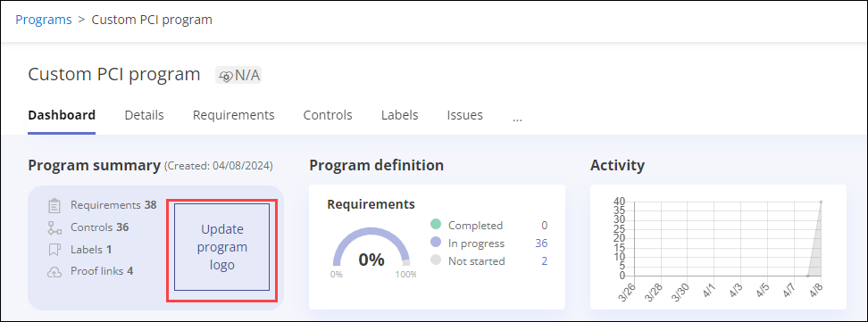Click the Proof links cloud icon
This screenshot has width=868, height=322.
click(x=54, y=272)
